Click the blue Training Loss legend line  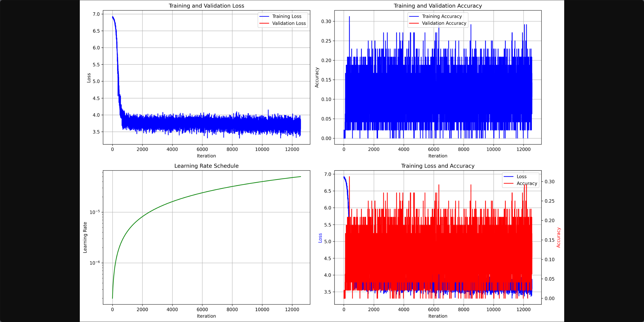[264, 16]
